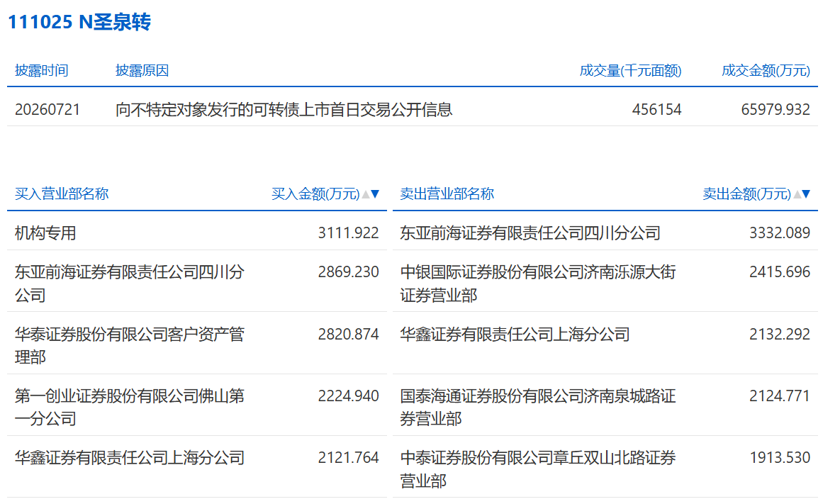The width and height of the screenshot is (823, 504).
Task: Select buyer 第一创业证券佛山第一分公司
Action: click(x=130, y=407)
